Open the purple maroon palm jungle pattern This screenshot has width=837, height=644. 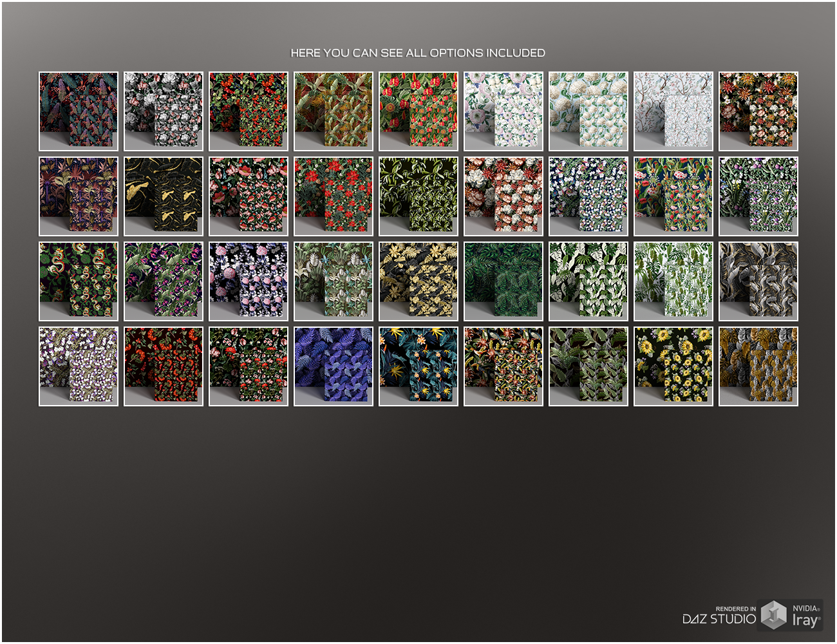[79, 196]
